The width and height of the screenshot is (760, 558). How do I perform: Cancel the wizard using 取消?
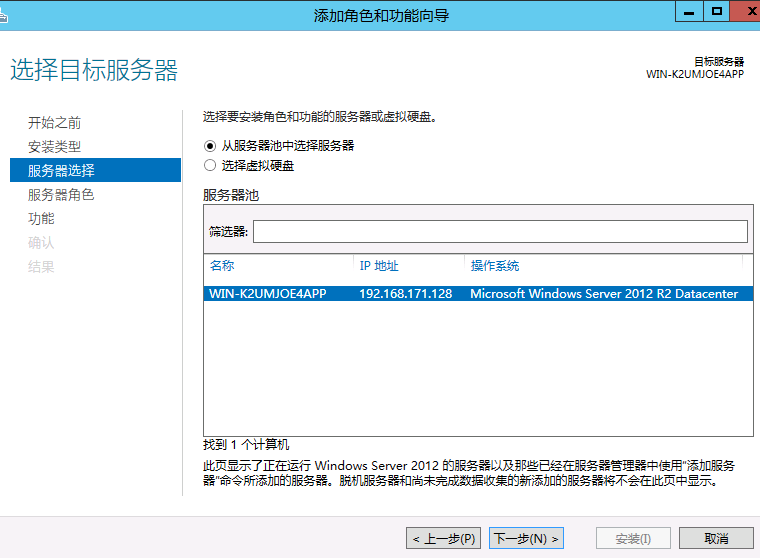[x=716, y=539]
